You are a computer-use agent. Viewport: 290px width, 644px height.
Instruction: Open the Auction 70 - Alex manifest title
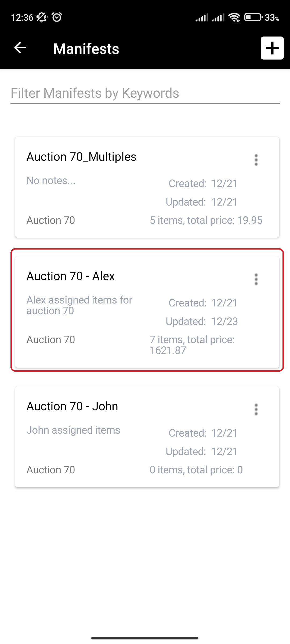(71, 276)
